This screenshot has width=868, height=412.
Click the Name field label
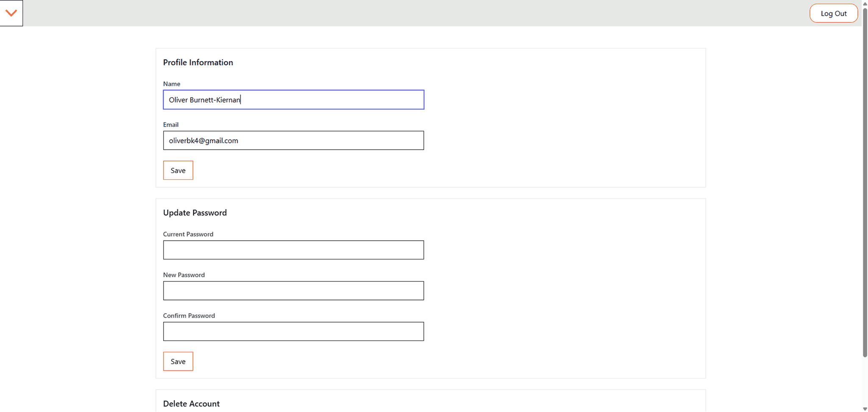[x=172, y=84]
